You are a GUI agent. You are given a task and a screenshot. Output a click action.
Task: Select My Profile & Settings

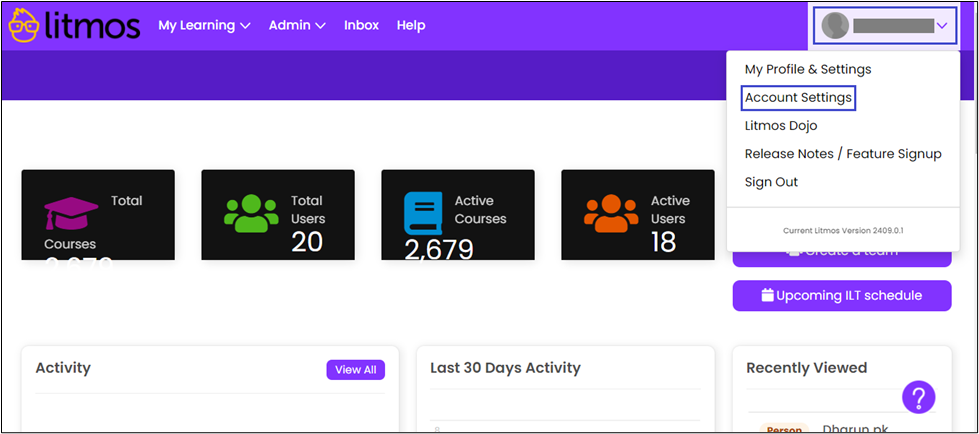click(807, 69)
